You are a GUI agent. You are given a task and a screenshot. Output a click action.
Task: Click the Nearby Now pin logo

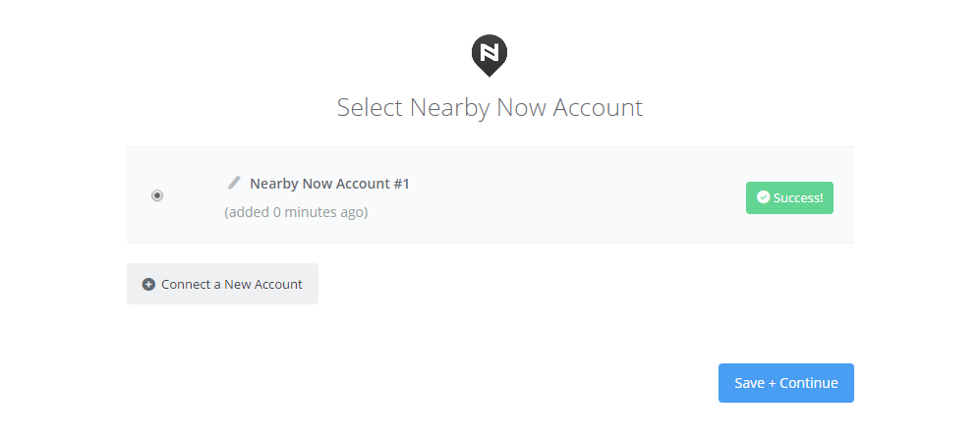point(490,55)
